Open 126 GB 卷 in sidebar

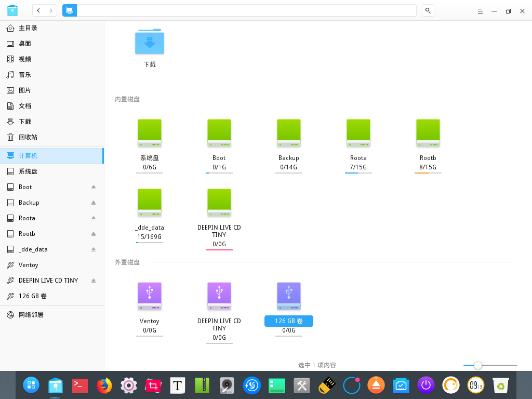[52, 296]
